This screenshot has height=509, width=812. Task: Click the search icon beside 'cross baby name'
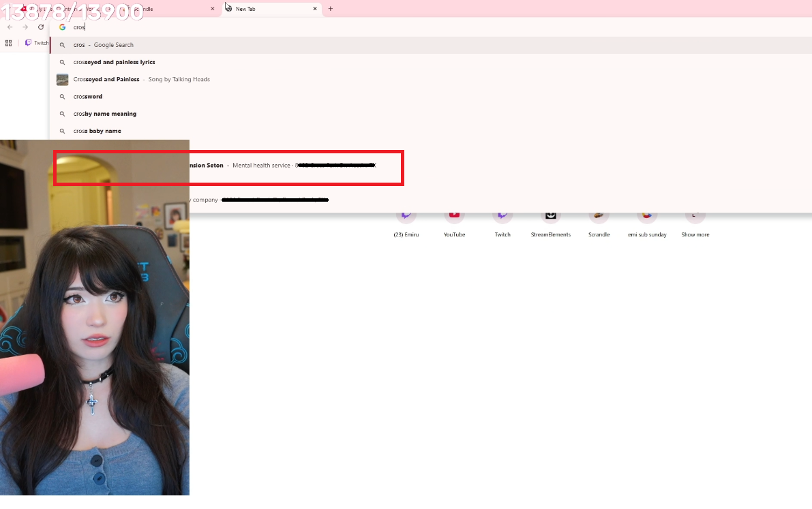click(62, 131)
